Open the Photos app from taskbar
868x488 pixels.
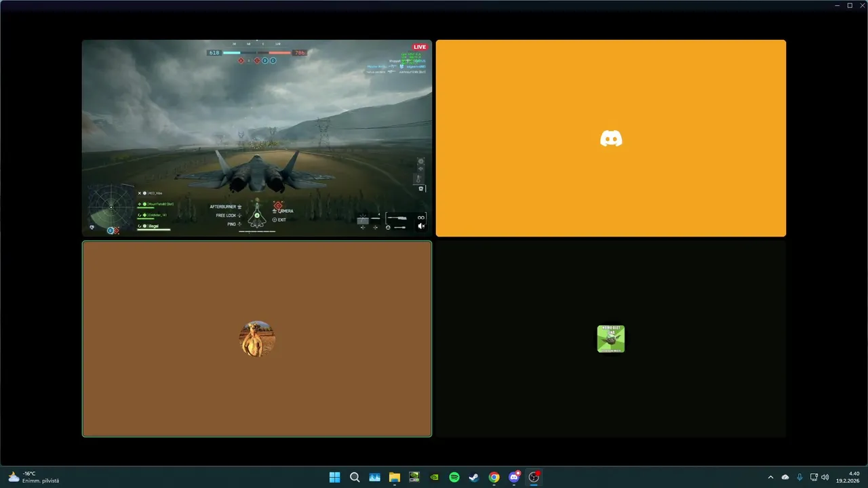375,477
